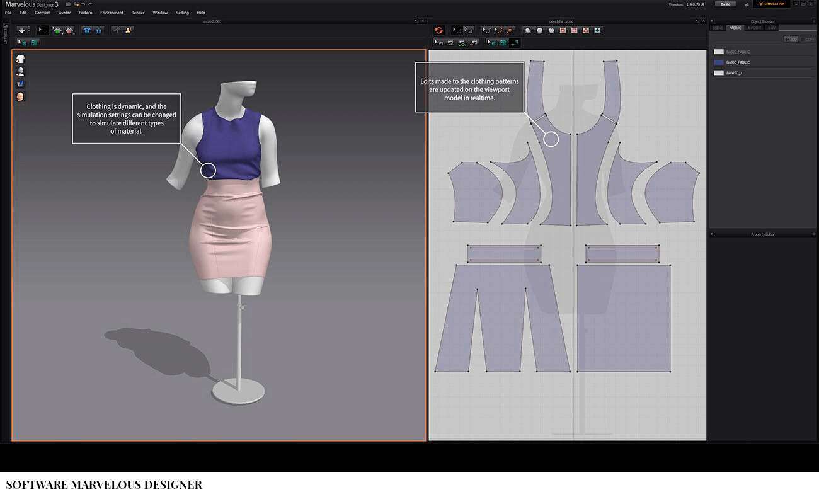Image resolution: width=819 pixels, height=504 pixels.
Task: Open the Help menu
Action: click(201, 13)
